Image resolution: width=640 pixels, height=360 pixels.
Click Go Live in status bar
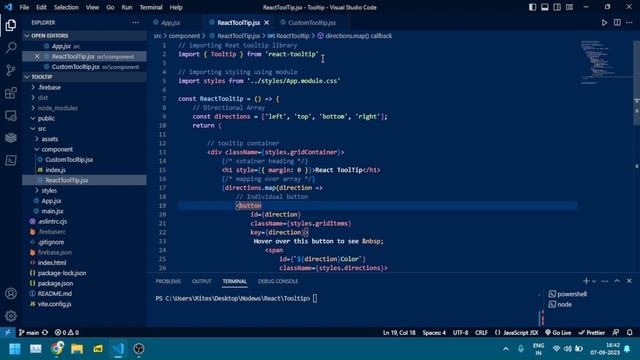coord(558,332)
